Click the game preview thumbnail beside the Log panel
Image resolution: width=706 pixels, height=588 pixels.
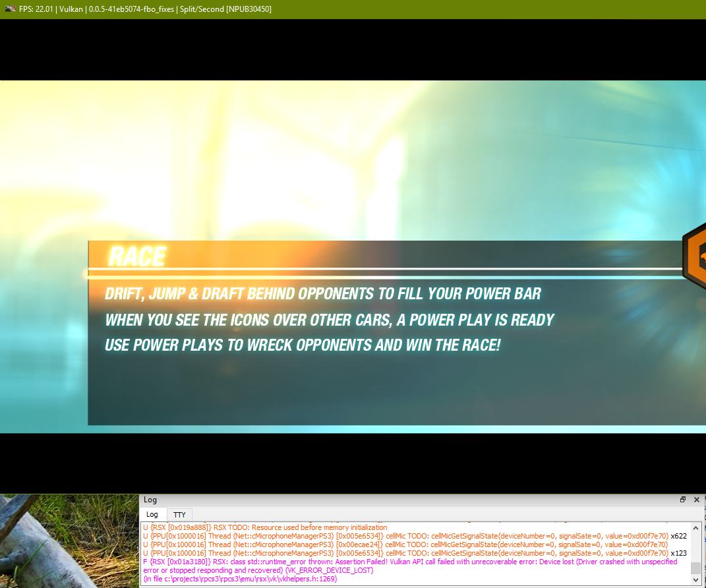[x=69, y=541]
